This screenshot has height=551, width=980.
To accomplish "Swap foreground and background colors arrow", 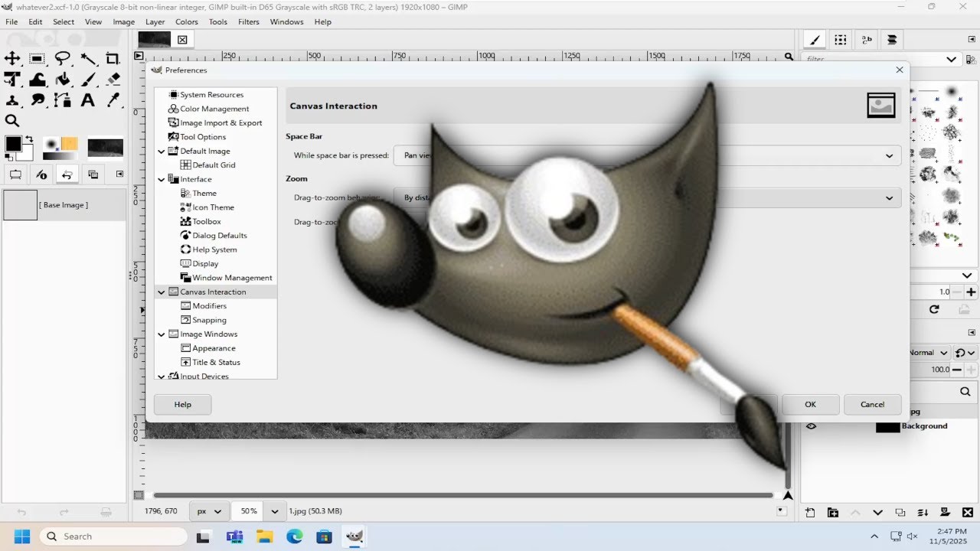I will click(x=28, y=139).
